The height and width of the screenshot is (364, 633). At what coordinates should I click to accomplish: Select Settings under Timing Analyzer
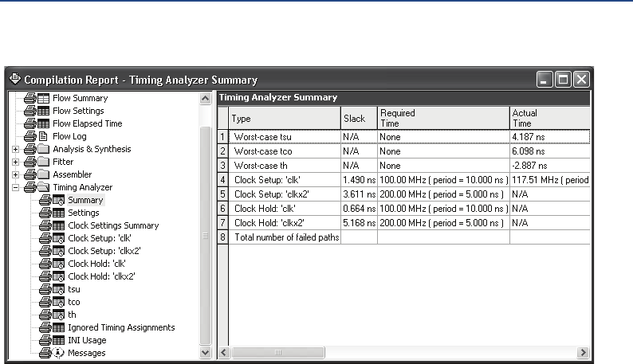click(x=84, y=213)
